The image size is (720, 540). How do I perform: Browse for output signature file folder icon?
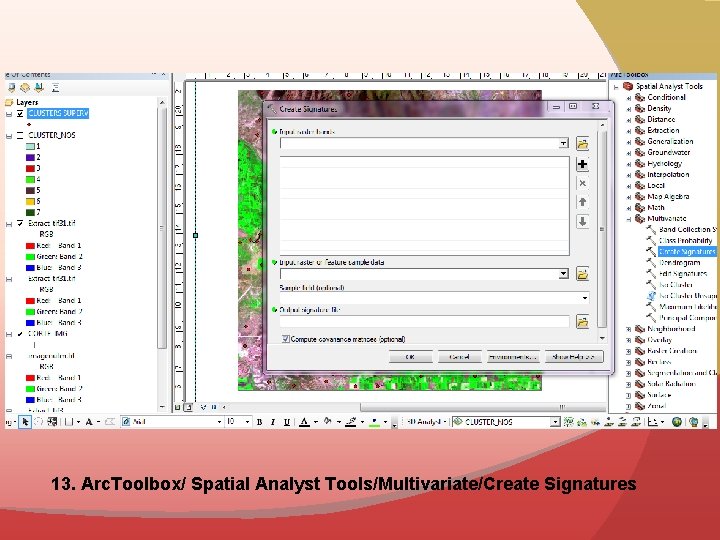(x=582, y=321)
